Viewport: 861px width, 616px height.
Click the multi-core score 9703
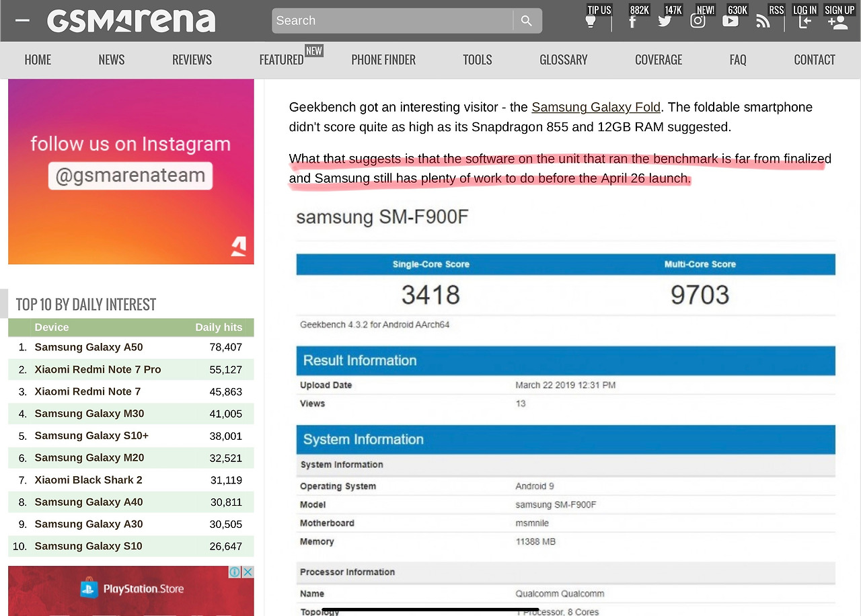coord(700,295)
